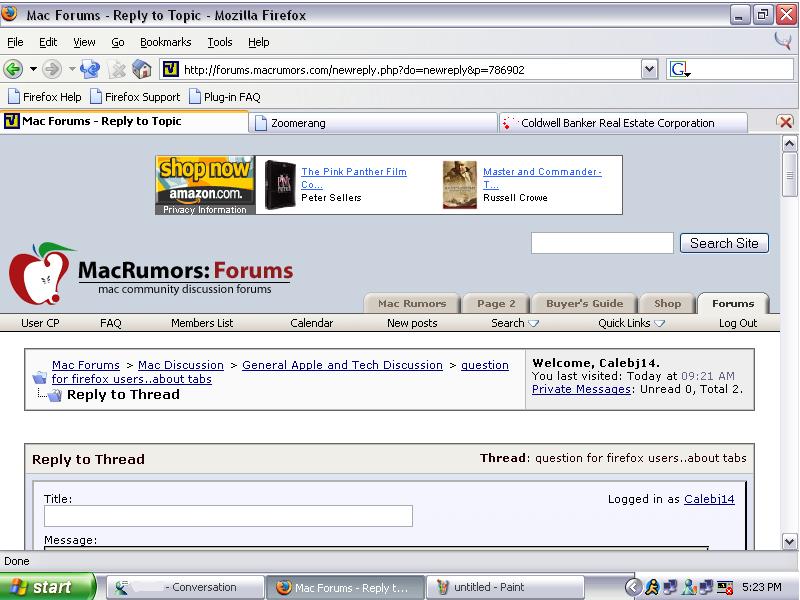Image resolution: width=800 pixels, height=600 pixels.
Task: Click the Plug-in FAQ bookmark
Action: click(x=225, y=97)
